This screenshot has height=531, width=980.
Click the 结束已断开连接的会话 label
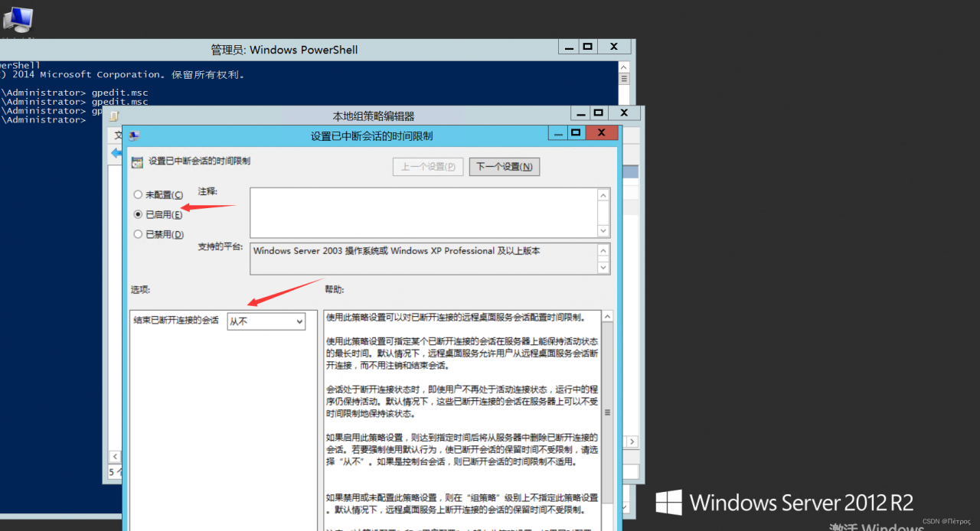click(x=175, y=321)
